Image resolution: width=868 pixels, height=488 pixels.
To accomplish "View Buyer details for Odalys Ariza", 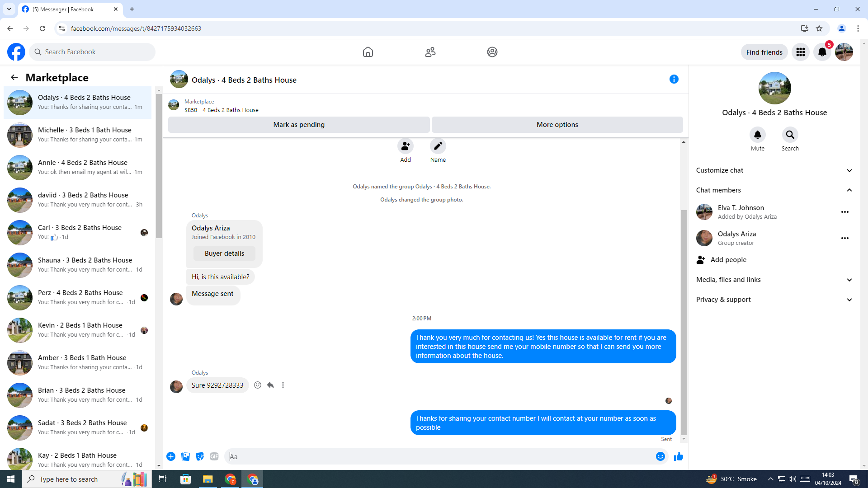I will [224, 253].
